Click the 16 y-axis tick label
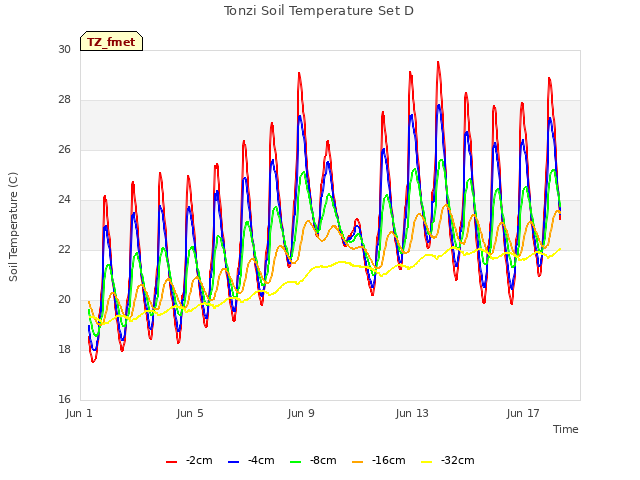 click(x=64, y=399)
